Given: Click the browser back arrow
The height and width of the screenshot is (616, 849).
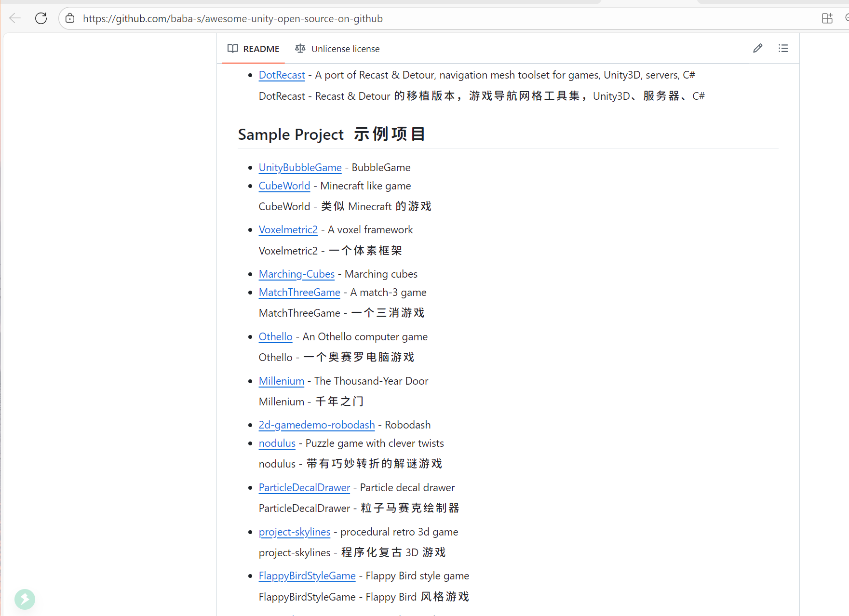Looking at the screenshot, I should tap(15, 18).
